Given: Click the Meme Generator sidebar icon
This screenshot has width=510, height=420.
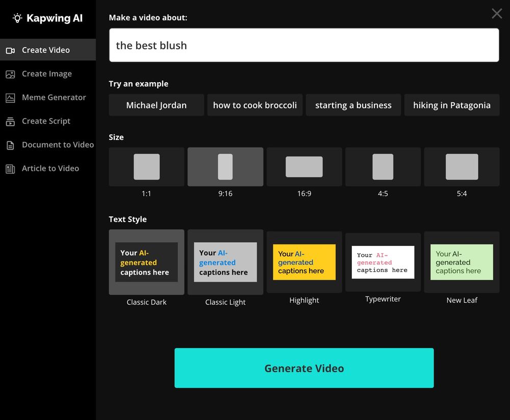Looking at the screenshot, I should (10, 97).
